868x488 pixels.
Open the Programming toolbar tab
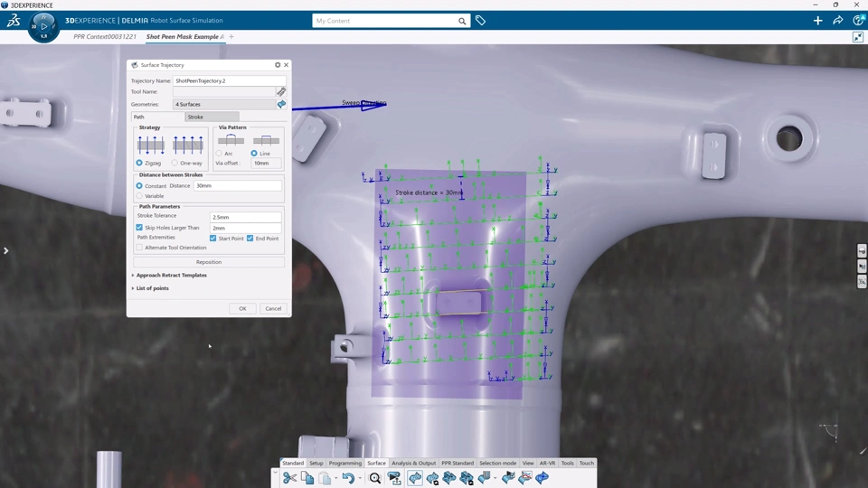pos(344,463)
